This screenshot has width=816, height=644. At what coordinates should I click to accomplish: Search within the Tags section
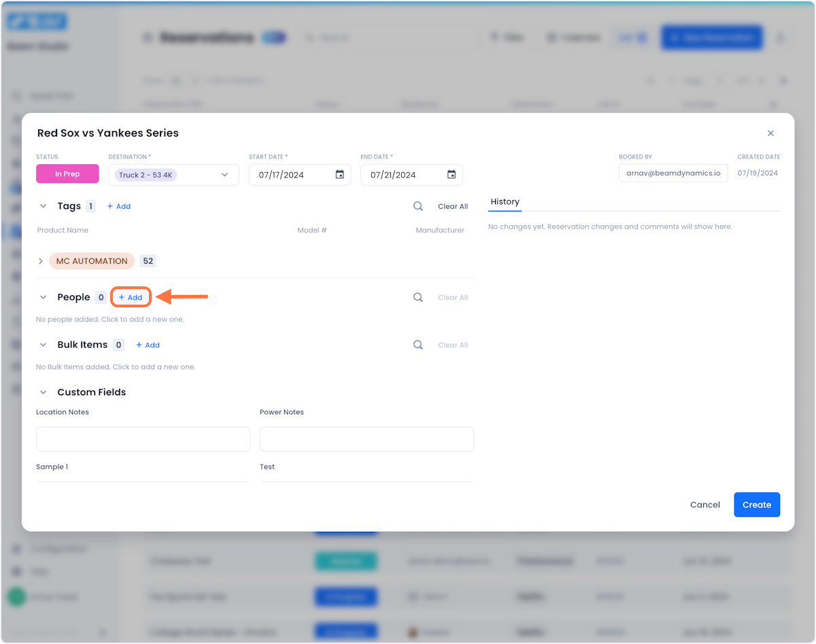[x=418, y=206]
